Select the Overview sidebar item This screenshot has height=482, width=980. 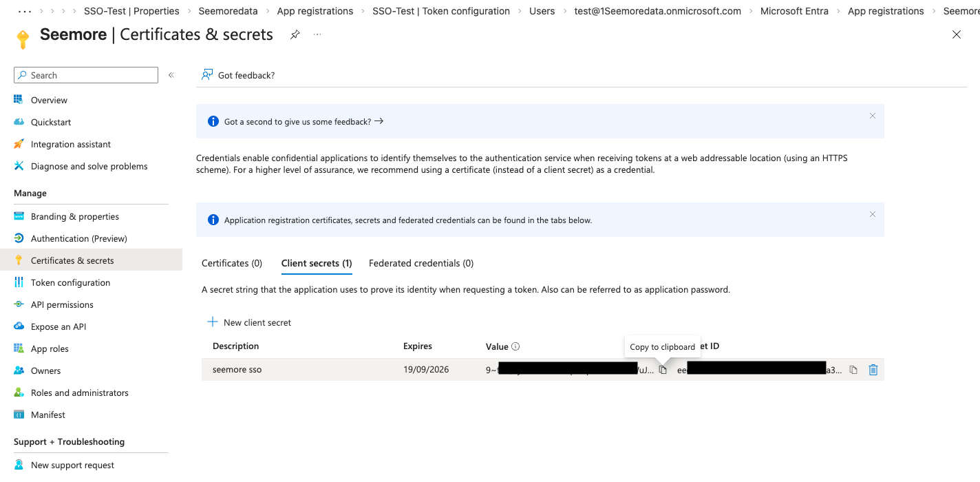pyautogui.click(x=49, y=100)
